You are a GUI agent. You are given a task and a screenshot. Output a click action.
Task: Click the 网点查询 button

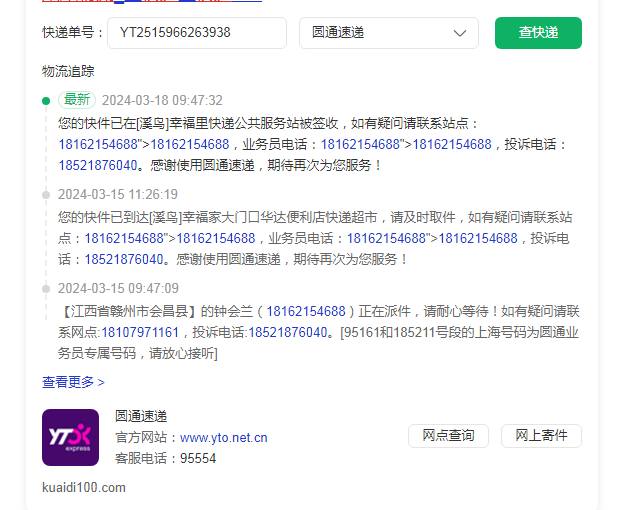[x=448, y=436]
